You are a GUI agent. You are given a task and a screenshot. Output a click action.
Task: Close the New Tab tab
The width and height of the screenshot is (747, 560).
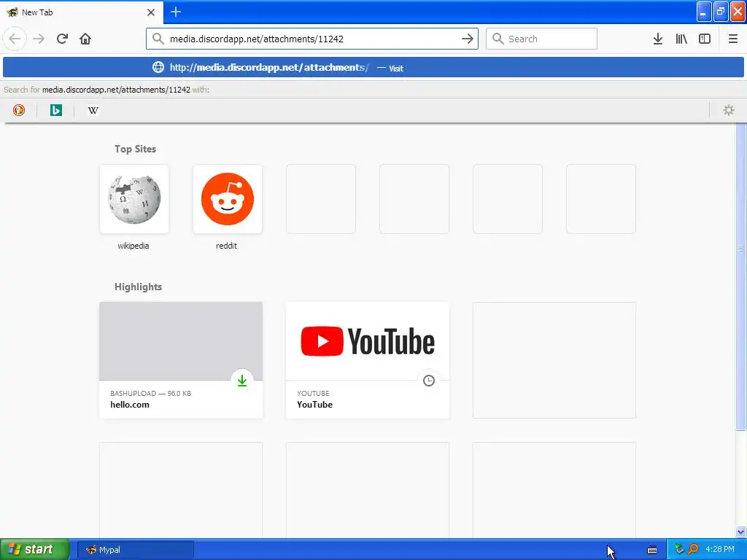151,12
